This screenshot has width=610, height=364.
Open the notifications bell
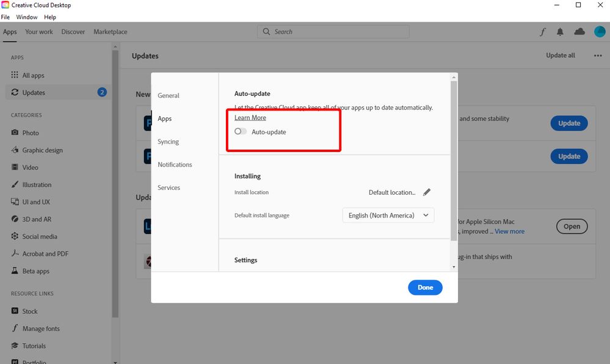[560, 32]
